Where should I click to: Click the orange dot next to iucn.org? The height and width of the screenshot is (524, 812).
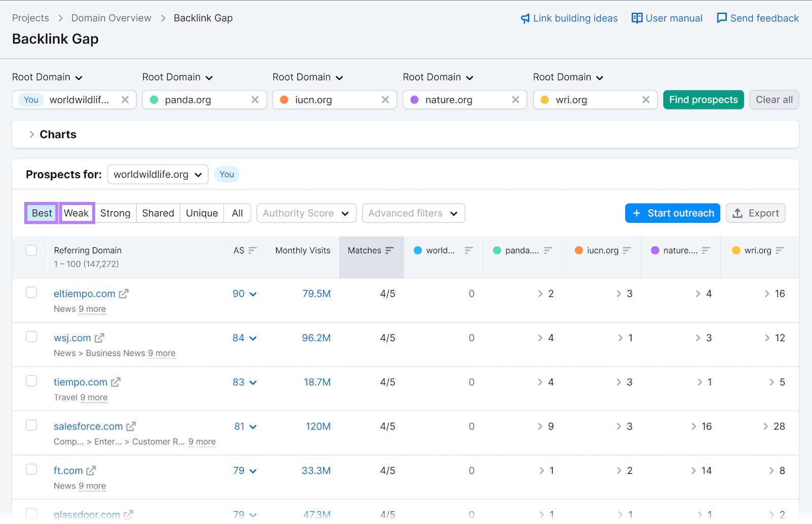click(x=579, y=250)
